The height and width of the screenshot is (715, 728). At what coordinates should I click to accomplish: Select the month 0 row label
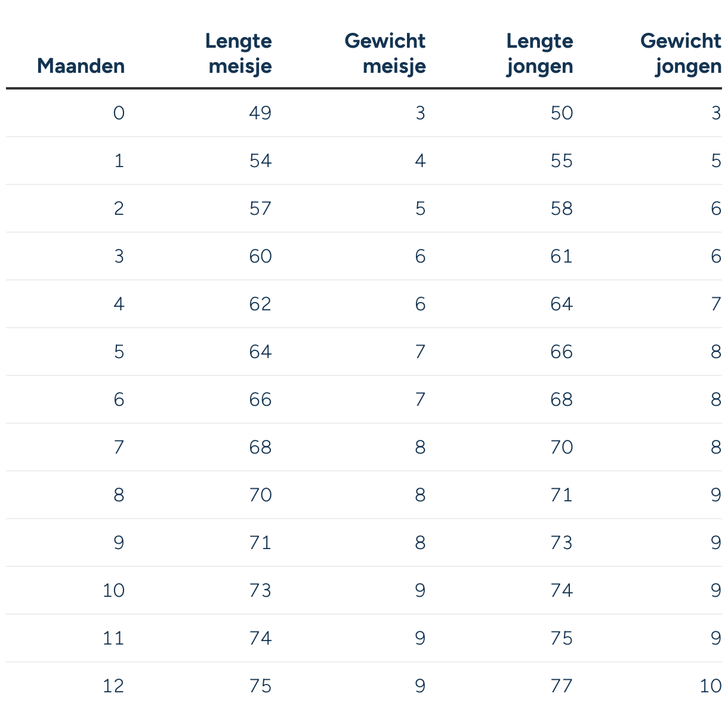[x=119, y=113]
